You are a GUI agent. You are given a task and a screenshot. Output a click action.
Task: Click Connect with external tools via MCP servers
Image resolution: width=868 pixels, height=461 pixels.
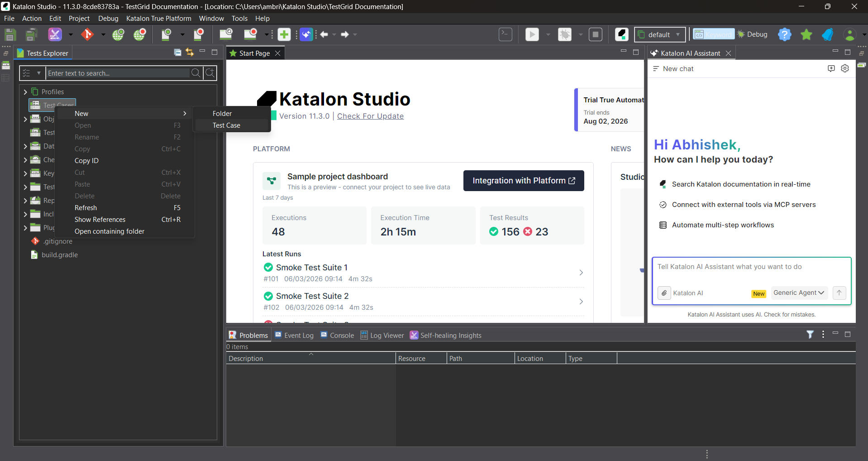744,205
